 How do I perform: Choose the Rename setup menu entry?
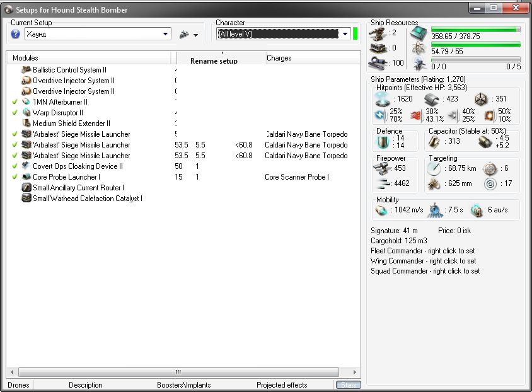click(214, 61)
